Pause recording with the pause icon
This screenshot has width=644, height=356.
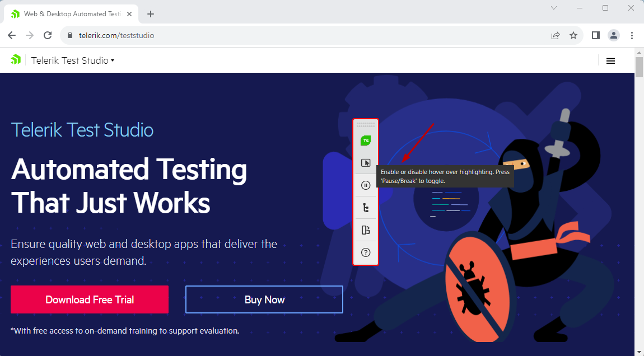click(x=366, y=185)
